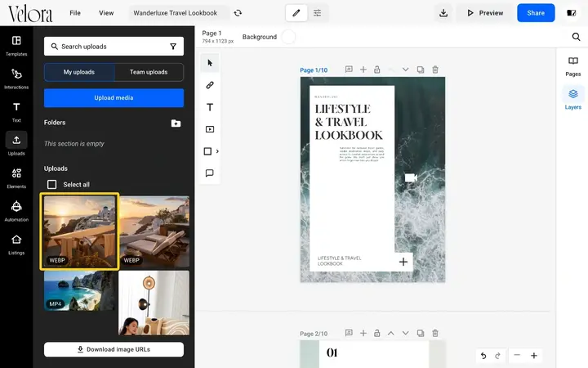Toggle lock on Page 2/10

tap(376, 333)
